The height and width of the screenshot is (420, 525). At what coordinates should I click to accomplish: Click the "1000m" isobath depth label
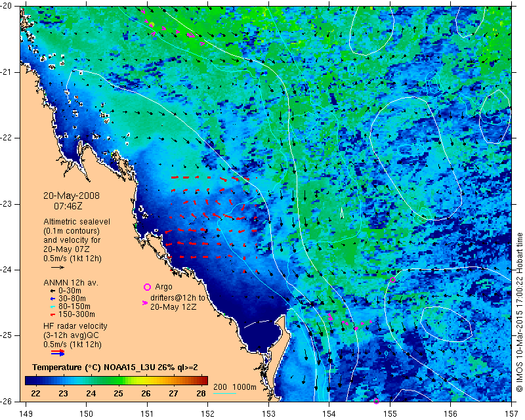pos(244,387)
